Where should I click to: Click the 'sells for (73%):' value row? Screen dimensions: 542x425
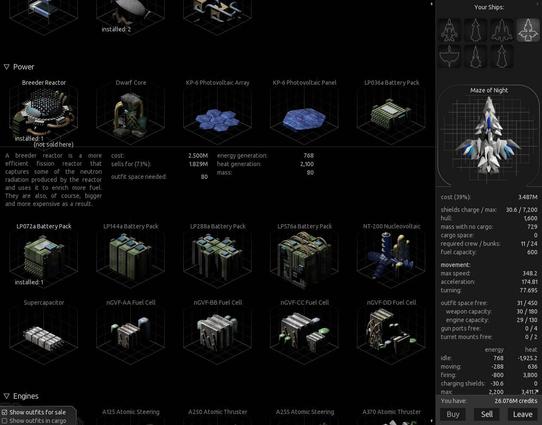(x=159, y=164)
